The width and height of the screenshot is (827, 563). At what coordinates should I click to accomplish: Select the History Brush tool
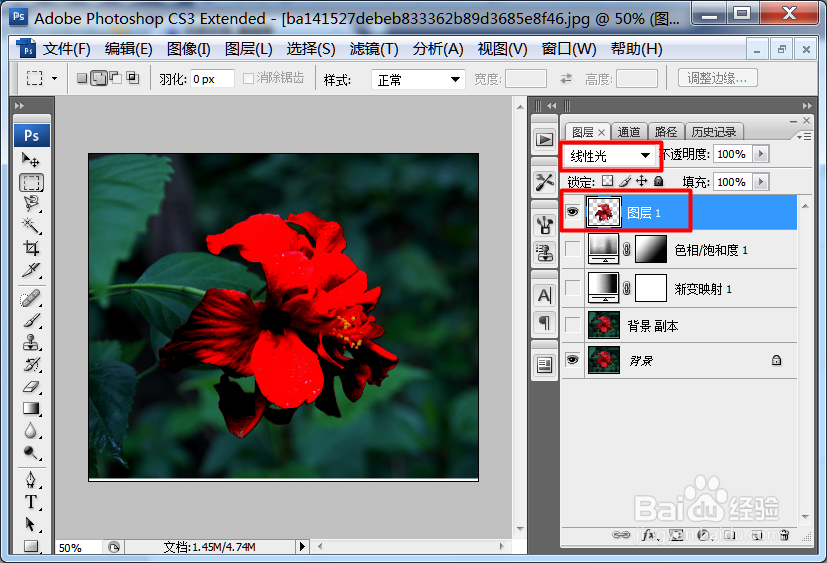point(31,365)
